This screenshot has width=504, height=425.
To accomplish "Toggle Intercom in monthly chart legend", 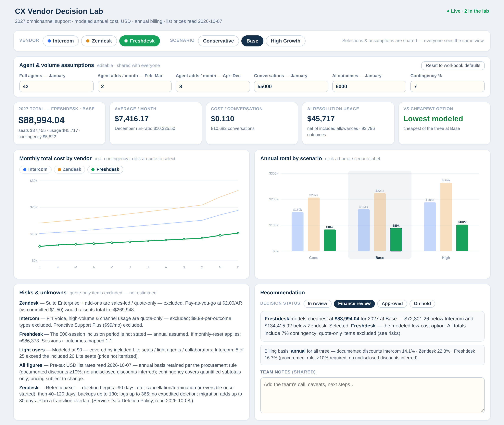I will click(35, 169).
